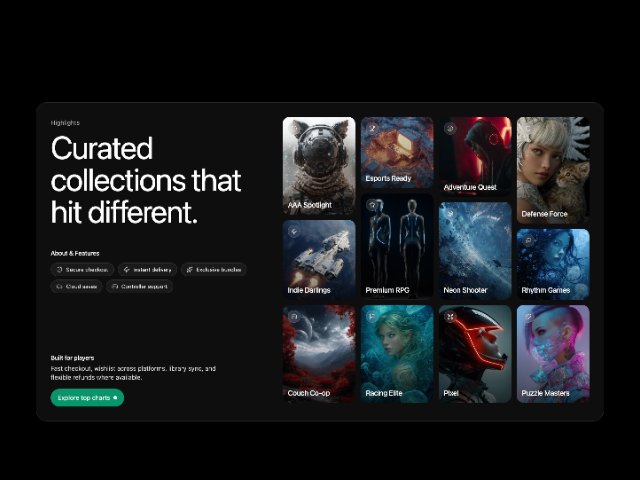Select the Secure checkout feature chip
The image size is (640, 480).
click(x=82, y=269)
